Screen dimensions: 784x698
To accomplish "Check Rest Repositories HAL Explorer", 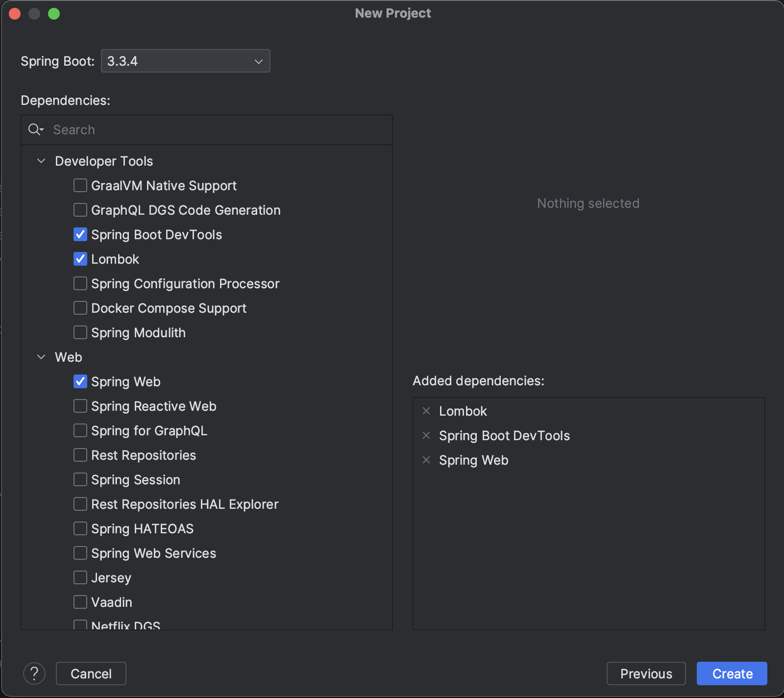I will click(x=80, y=504).
